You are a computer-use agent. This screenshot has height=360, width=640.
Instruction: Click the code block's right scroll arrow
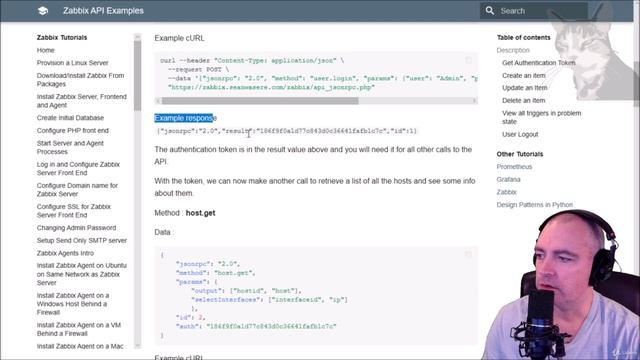pos(474,101)
